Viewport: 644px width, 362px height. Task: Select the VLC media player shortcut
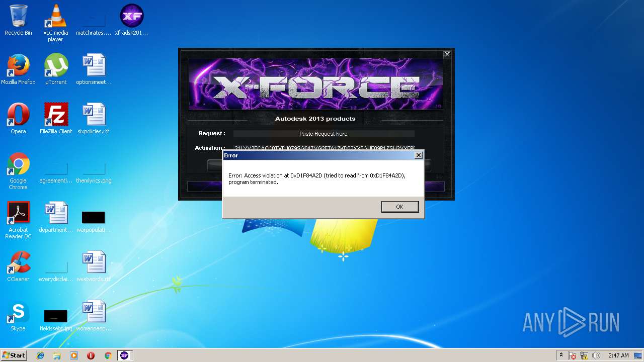point(55,23)
